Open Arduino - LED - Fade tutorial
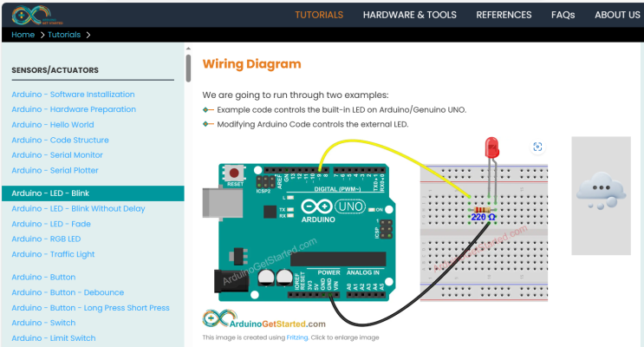The image size is (644, 347). click(51, 224)
